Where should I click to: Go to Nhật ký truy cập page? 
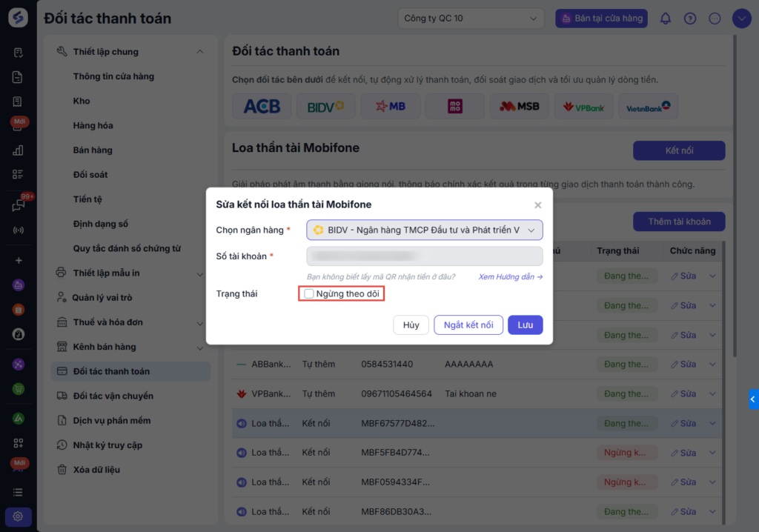click(107, 445)
